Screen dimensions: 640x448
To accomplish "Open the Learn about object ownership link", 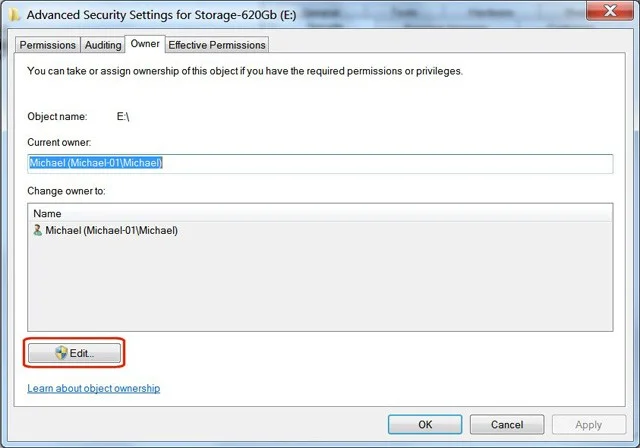I will 93,388.
